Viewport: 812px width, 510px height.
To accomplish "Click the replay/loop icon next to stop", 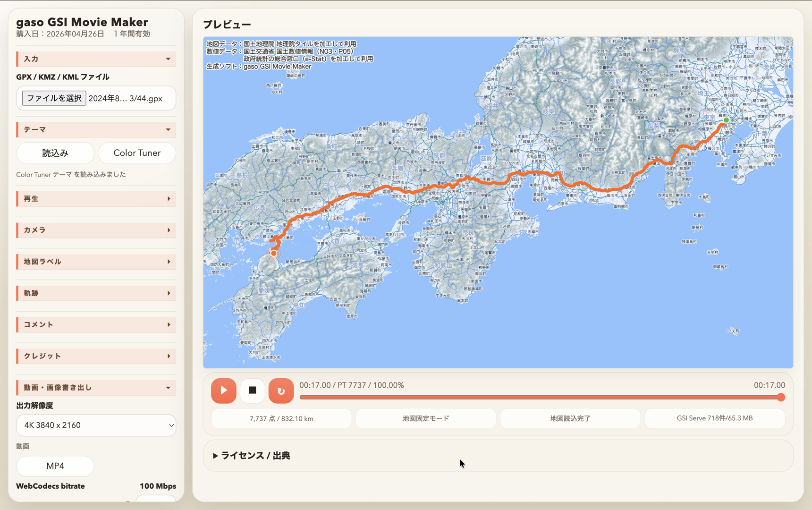I will [x=281, y=391].
